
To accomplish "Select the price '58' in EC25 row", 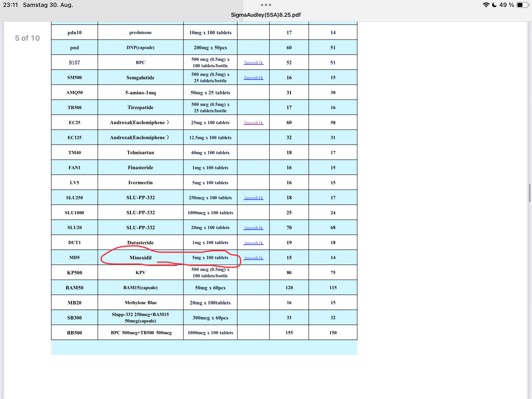I will [333, 122].
